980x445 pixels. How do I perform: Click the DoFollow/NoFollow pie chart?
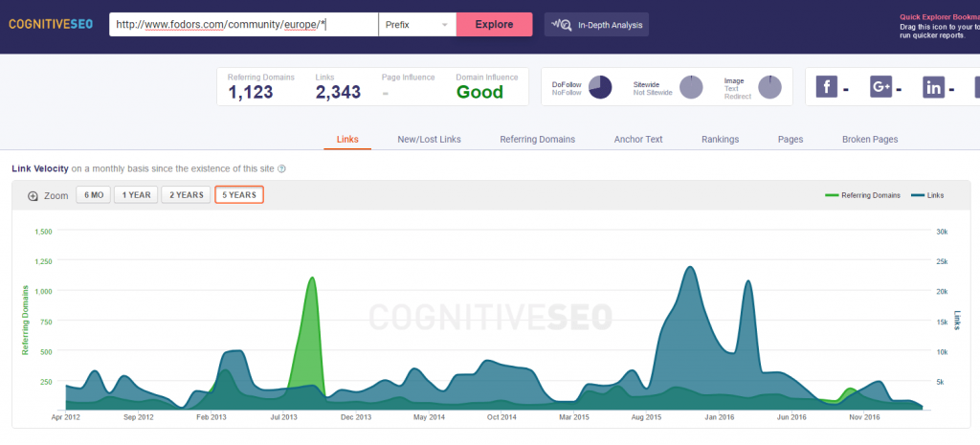click(x=600, y=87)
